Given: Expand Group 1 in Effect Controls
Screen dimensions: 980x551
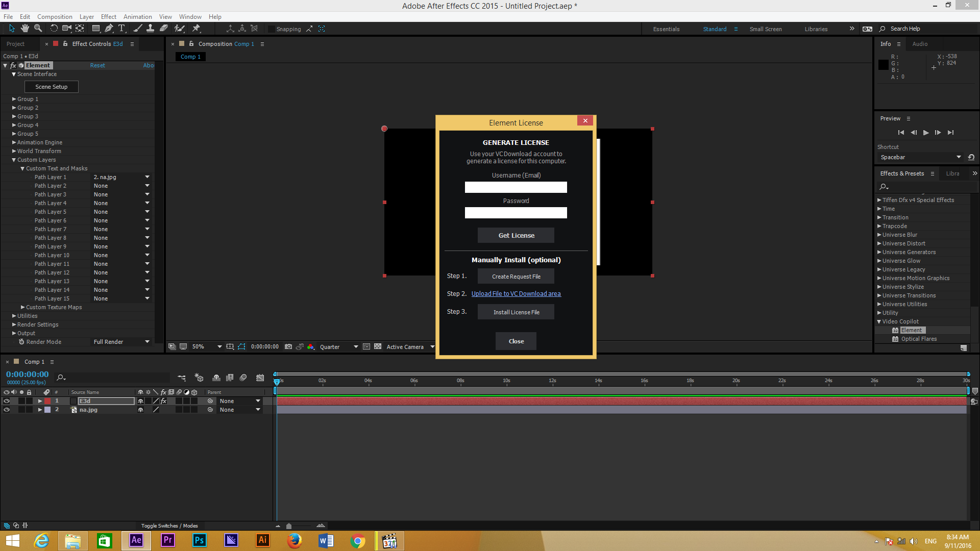Looking at the screenshot, I should [x=14, y=99].
